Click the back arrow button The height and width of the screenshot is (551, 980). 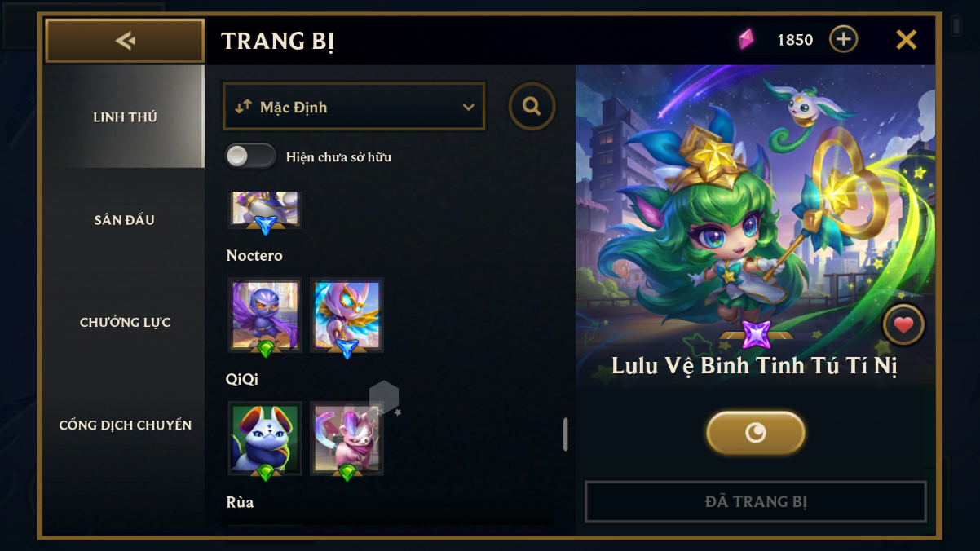125,40
